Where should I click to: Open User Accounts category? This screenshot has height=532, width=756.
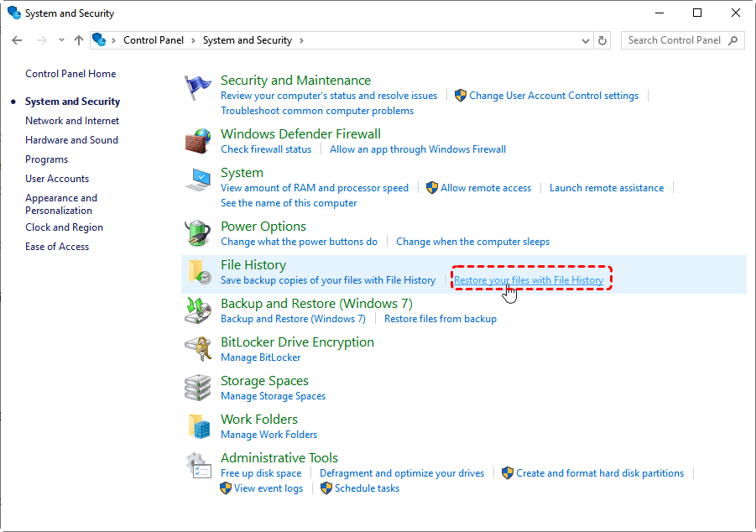point(57,179)
